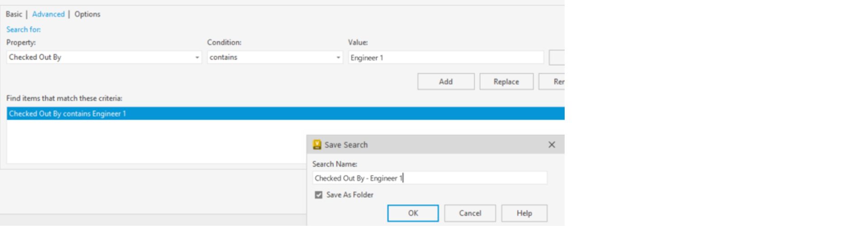Click the Replace button
This screenshot has width=868, height=226.
506,81
